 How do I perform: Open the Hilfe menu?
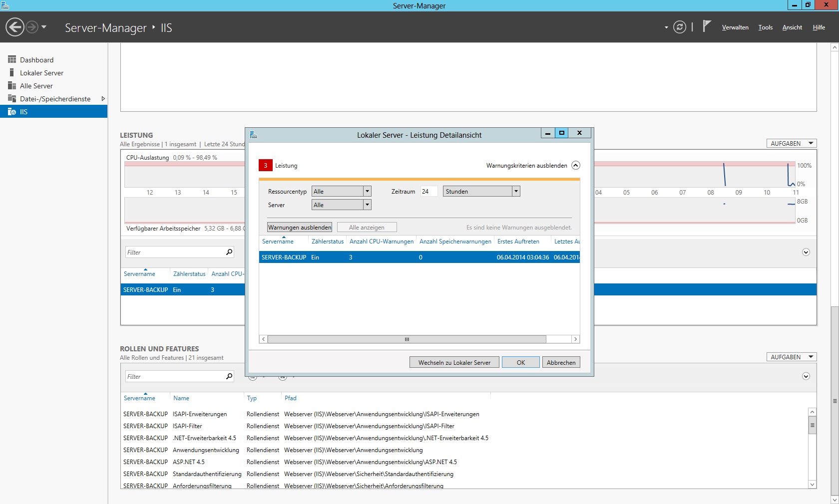point(819,27)
